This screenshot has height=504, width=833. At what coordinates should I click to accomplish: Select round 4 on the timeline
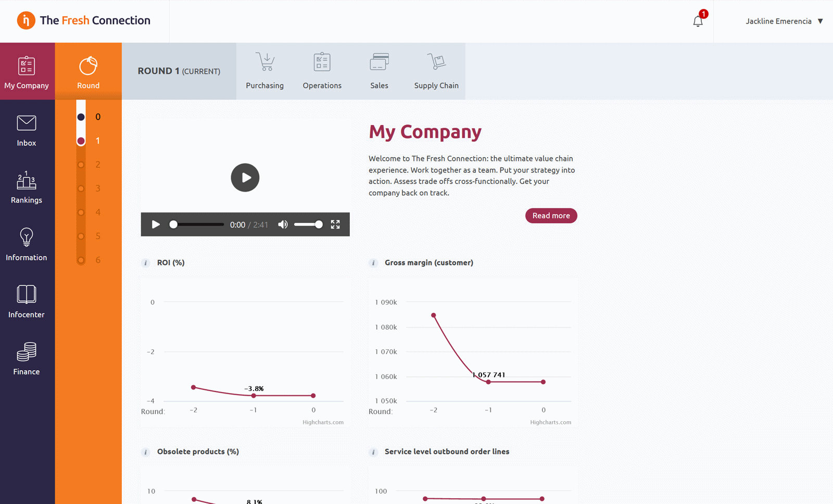pos(81,212)
